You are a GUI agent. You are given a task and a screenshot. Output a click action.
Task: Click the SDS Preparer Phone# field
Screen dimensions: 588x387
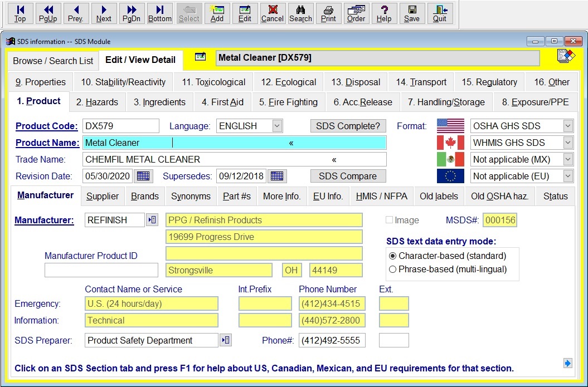click(332, 340)
